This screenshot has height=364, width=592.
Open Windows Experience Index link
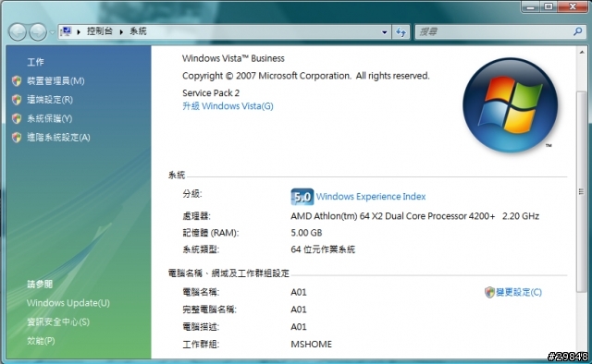[x=371, y=197]
